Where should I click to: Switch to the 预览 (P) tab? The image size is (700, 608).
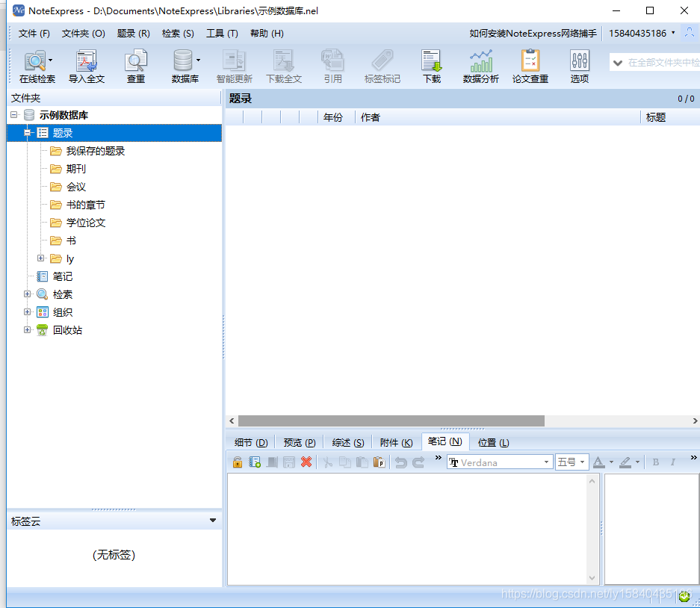pos(299,442)
